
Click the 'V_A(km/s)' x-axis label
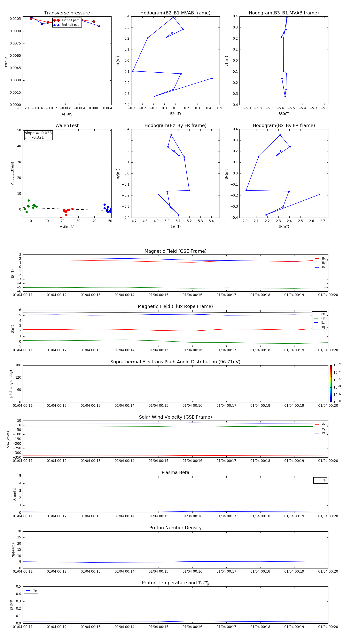67,227
